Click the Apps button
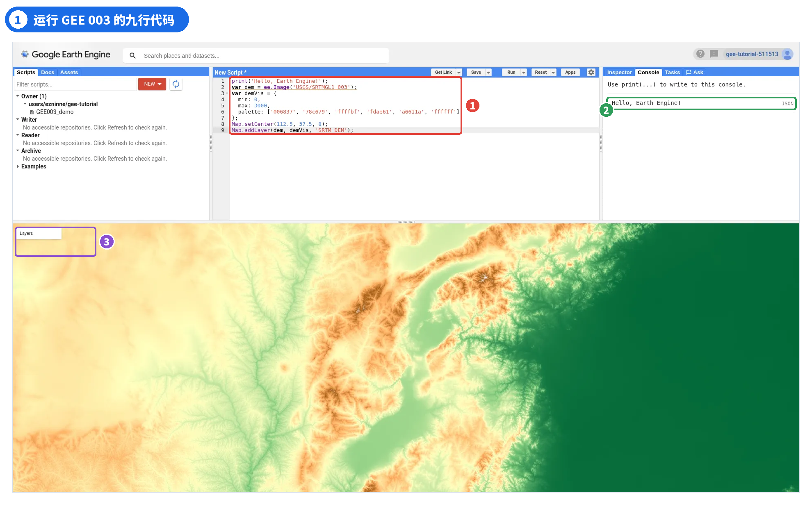812x509 pixels. [570, 73]
